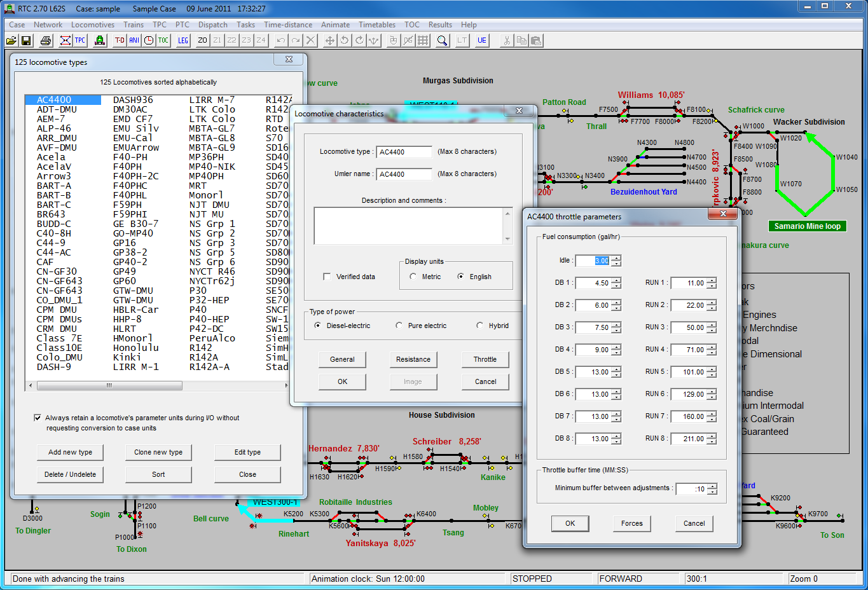The height and width of the screenshot is (590, 868).
Task: Open the Locomotives menu
Action: coord(93,25)
